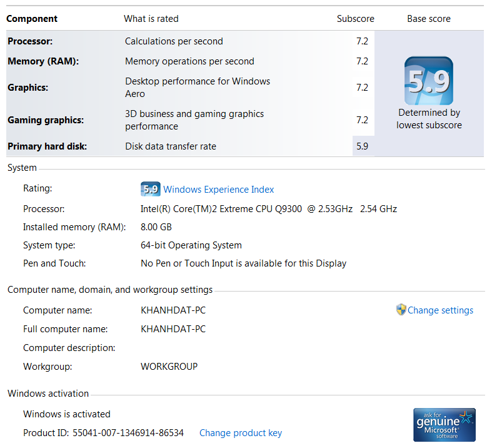This screenshot has width=492, height=448.
Task: Open the Windows Experience Index link
Action: [218, 190]
